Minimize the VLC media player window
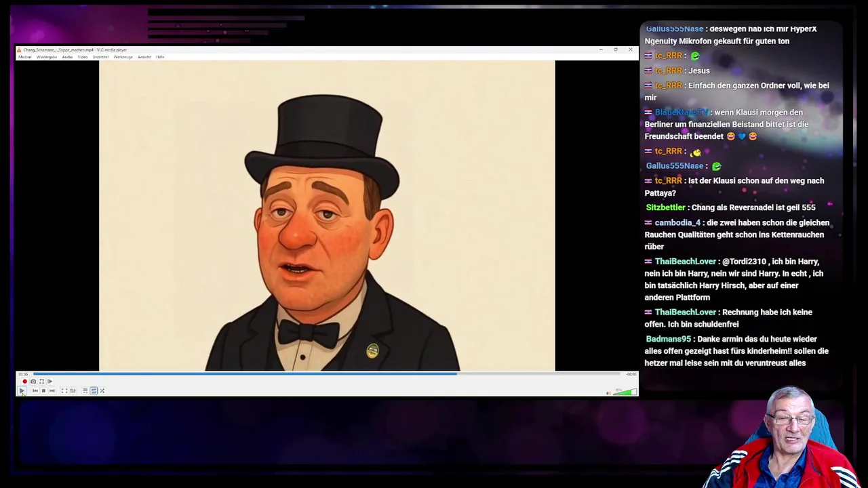Viewport: 868px width, 488px height. click(601, 49)
